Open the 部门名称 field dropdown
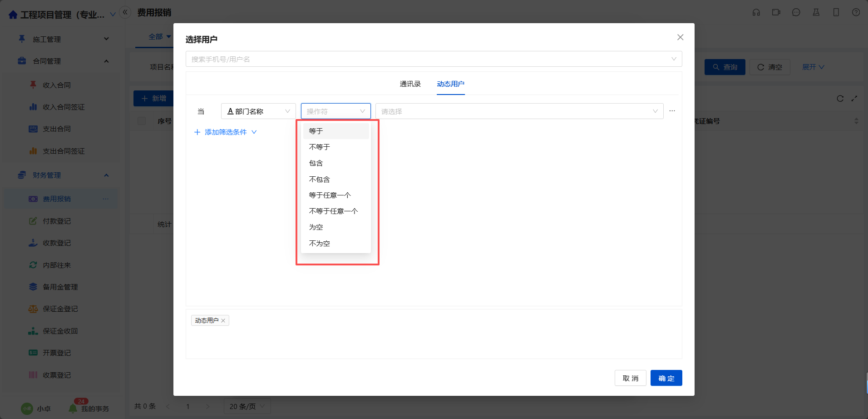The height and width of the screenshot is (419, 868). click(x=258, y=111)
